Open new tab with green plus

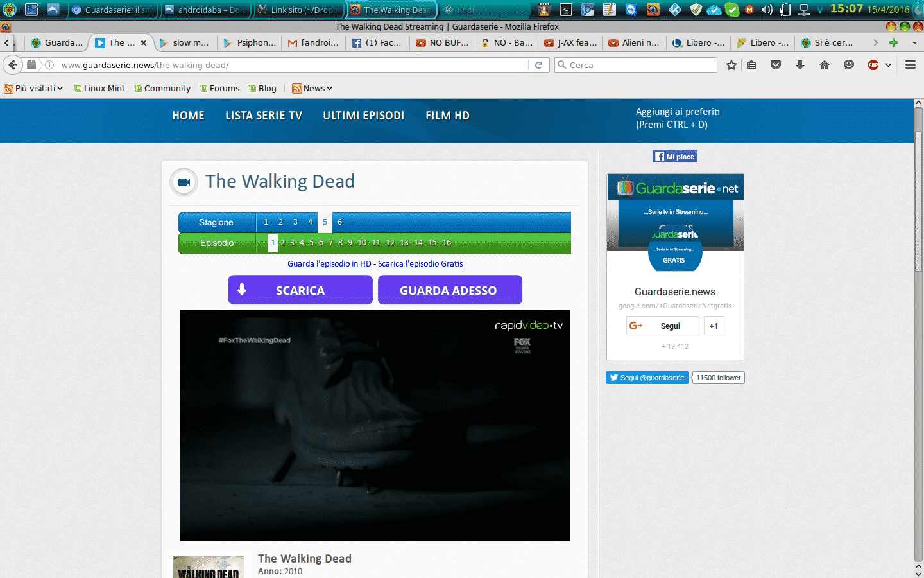[893, 42]
